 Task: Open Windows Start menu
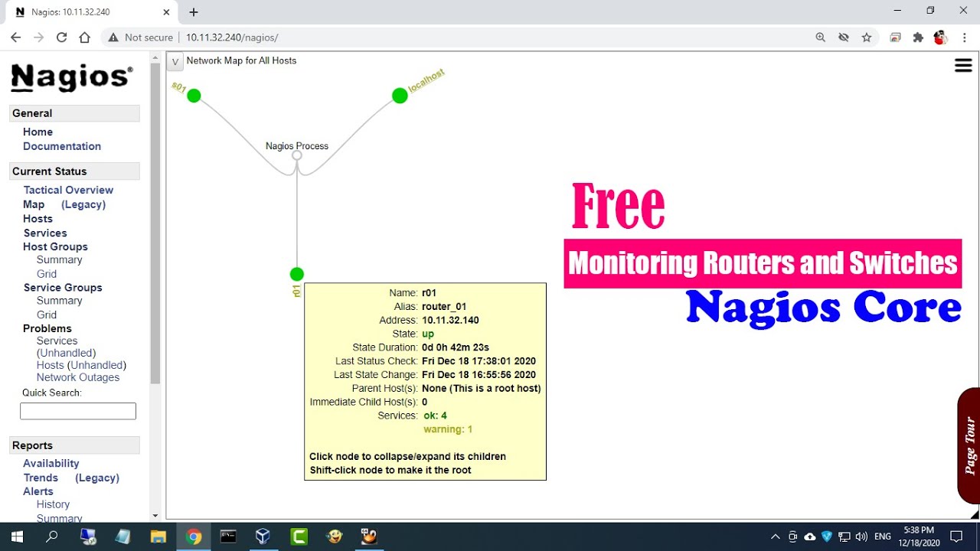(x=17, y=536)
